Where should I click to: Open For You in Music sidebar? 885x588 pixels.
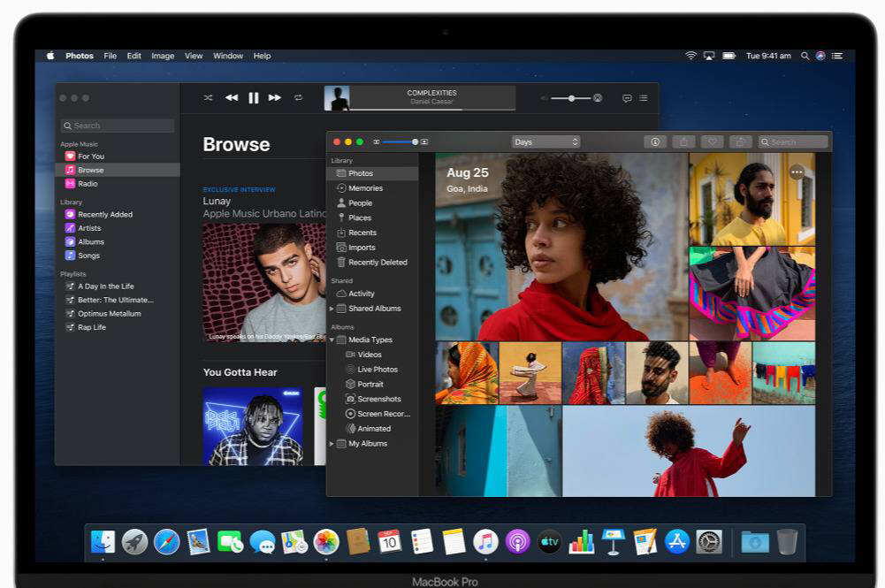[118, 157]
